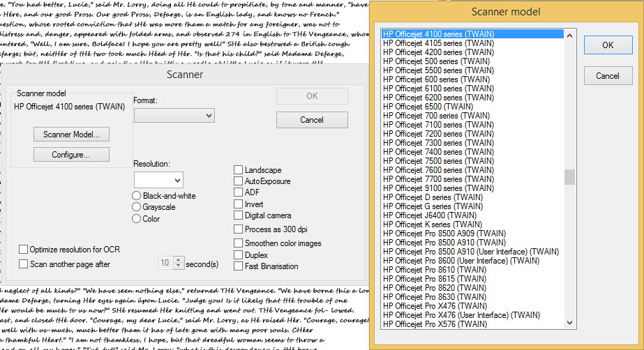
Task: Select HP Officejet J6400 (TWAIN)
Action: click(x=472, y=215)
